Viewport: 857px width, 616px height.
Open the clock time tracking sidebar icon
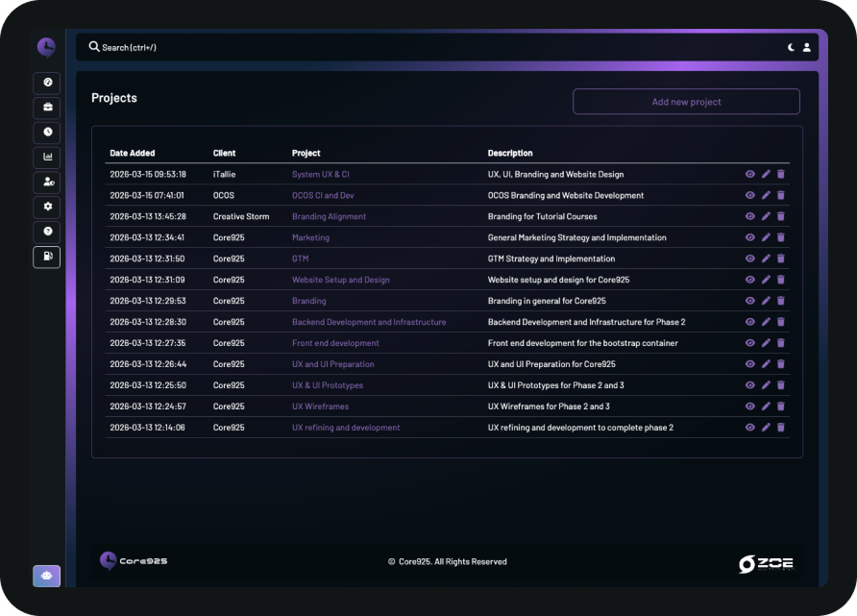pyautogui.click(x=46, y=133)
